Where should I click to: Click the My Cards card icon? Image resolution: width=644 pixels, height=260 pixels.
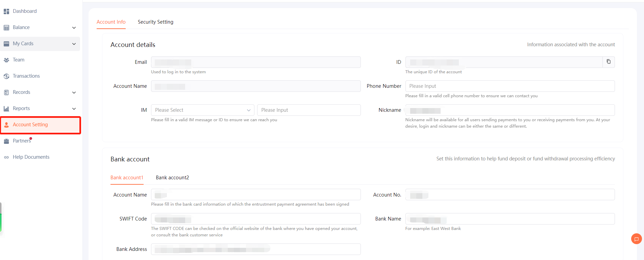pyautogui.click(x=6, y=44)
